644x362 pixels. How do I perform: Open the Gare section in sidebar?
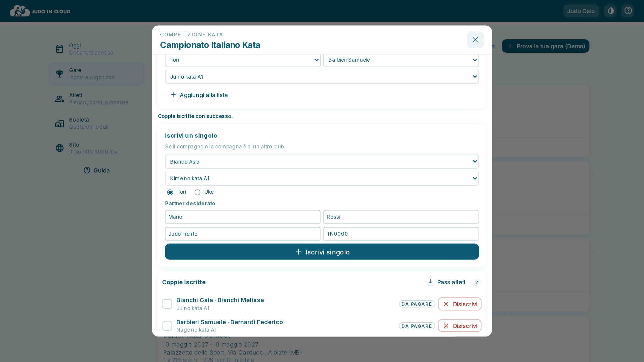[x=97, y=74]
